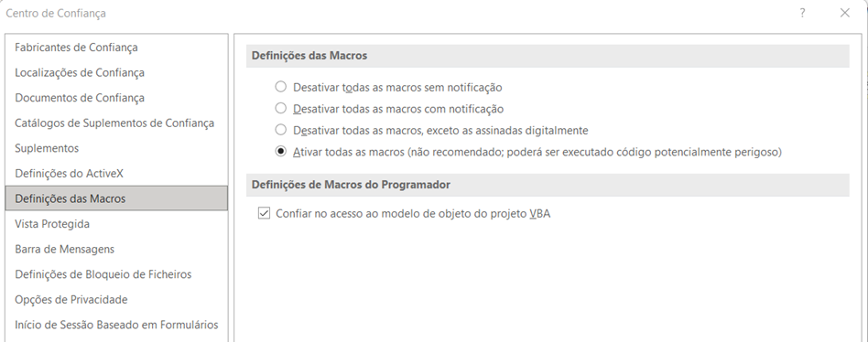This screenshot has width=868, height=342.
Task: Open Início de Sessão Baseado em Formulários
Action: coord(116,325)
